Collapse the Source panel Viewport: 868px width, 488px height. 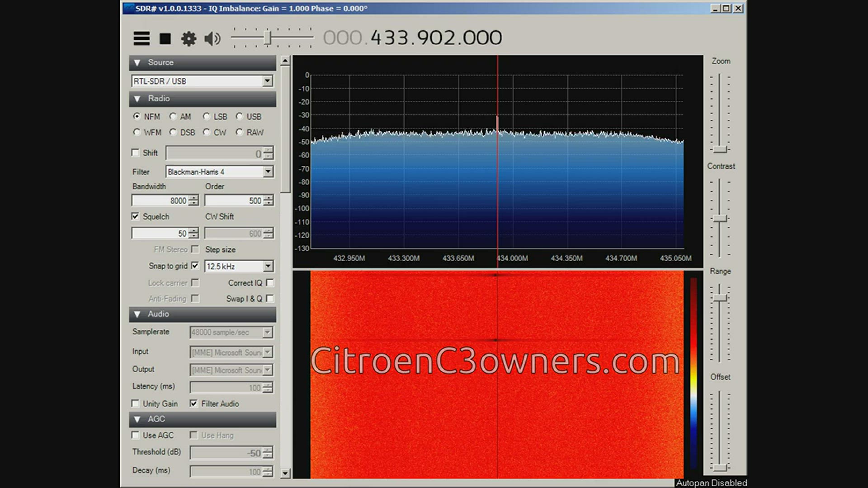point(137,63)
